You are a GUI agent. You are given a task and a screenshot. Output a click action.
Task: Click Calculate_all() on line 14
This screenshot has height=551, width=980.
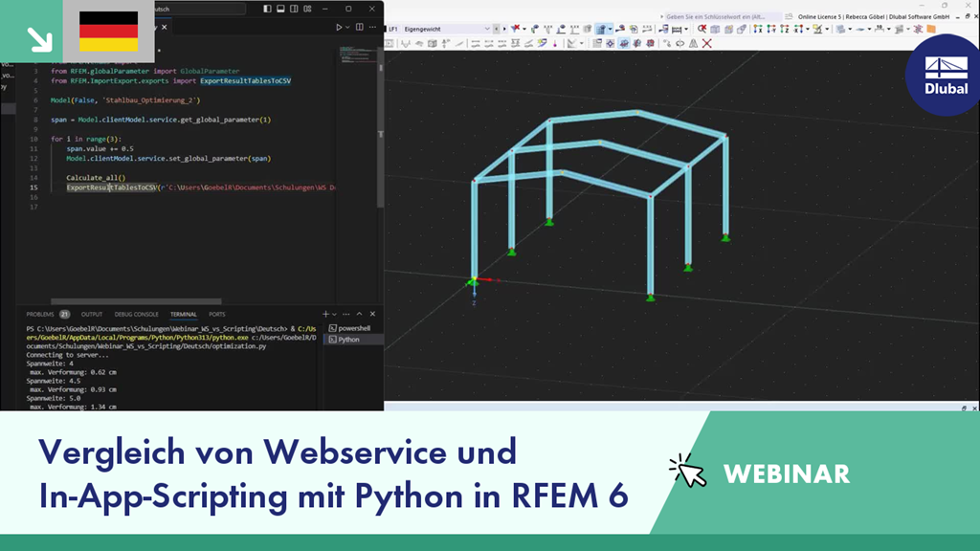pos(96,177)
